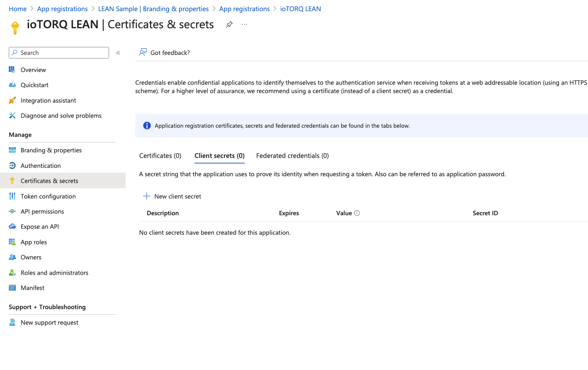Go to Home breadcrumb
The width and height of the screenshot is (588, 370).
[18, 9]
